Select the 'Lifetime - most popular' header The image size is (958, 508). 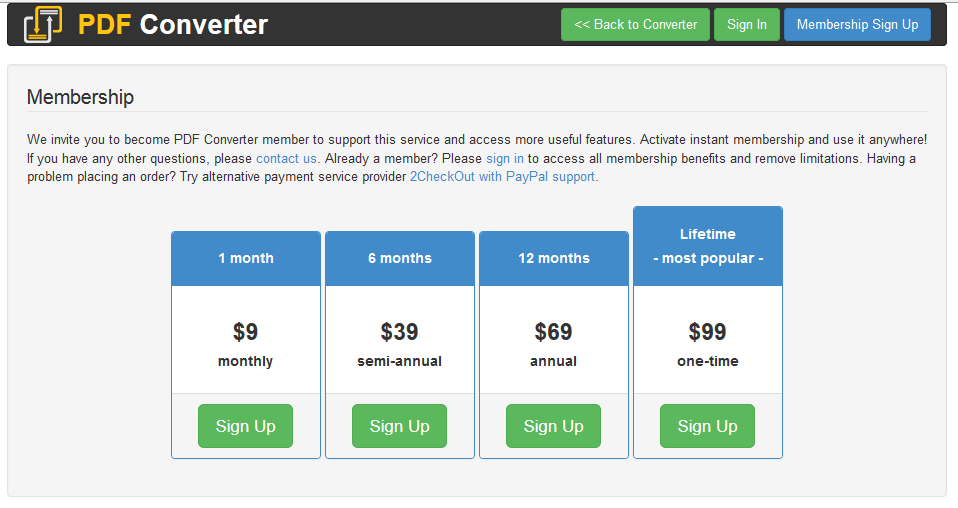[x=708, y=246]
